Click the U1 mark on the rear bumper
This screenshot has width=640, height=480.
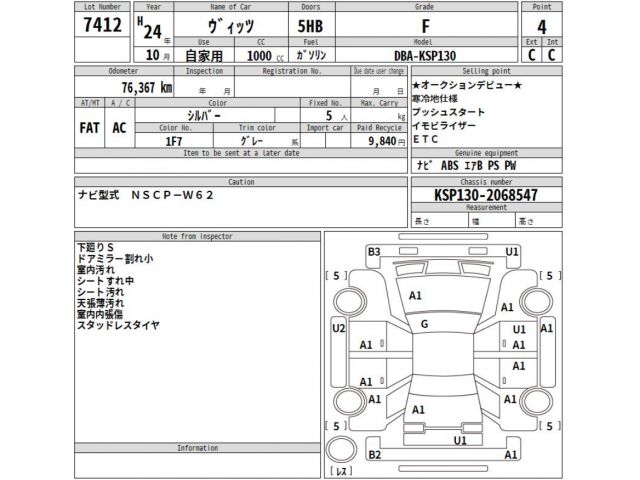pos(460,440)
